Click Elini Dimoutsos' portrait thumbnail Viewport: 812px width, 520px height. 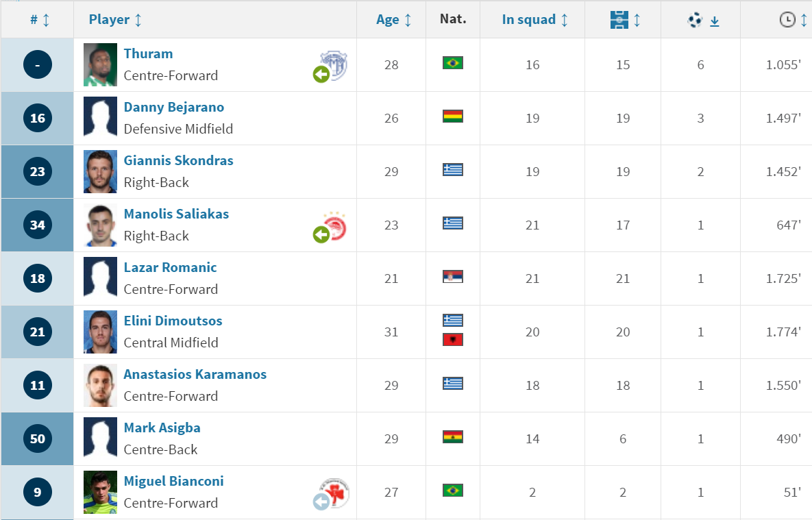coord(101,332)
